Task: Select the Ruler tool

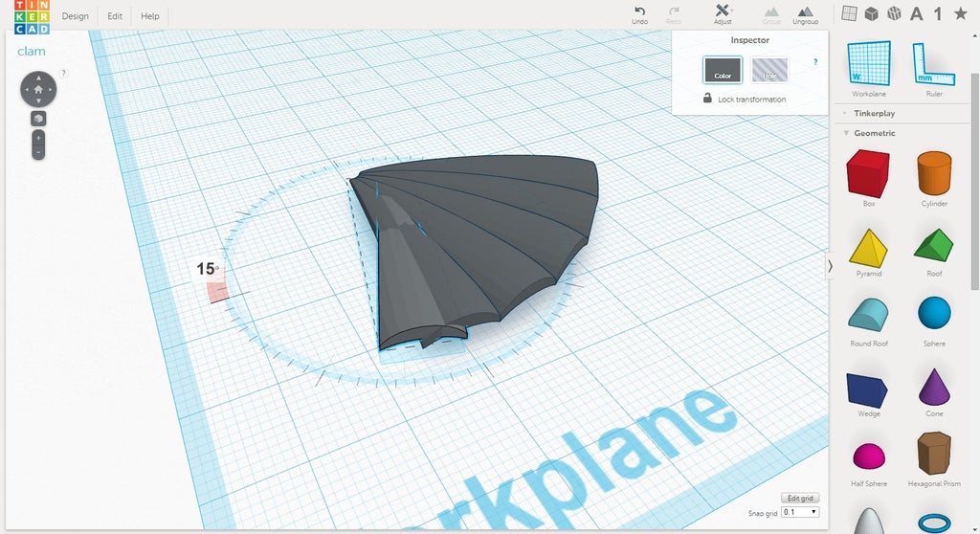Action: point(934,69)
